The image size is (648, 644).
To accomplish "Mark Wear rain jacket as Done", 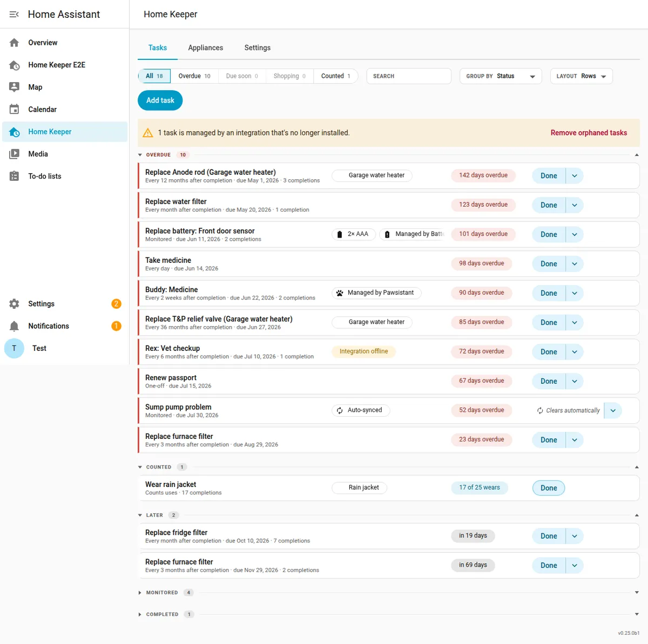I will (549, 488).
